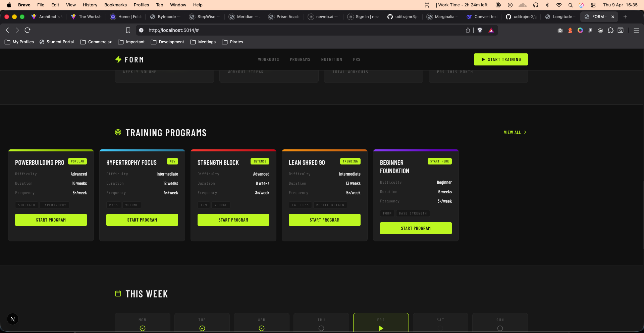Play Friday's workout in This Week
The width and height of the screenshot is (644, 333).
tap(381, 328)
